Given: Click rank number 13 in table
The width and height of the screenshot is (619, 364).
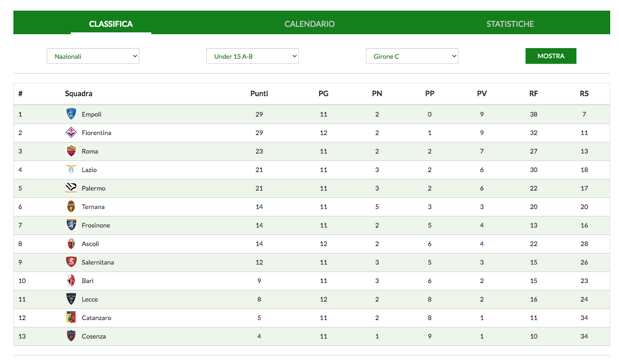Looking at the screenshot, I should coord(22,336).
